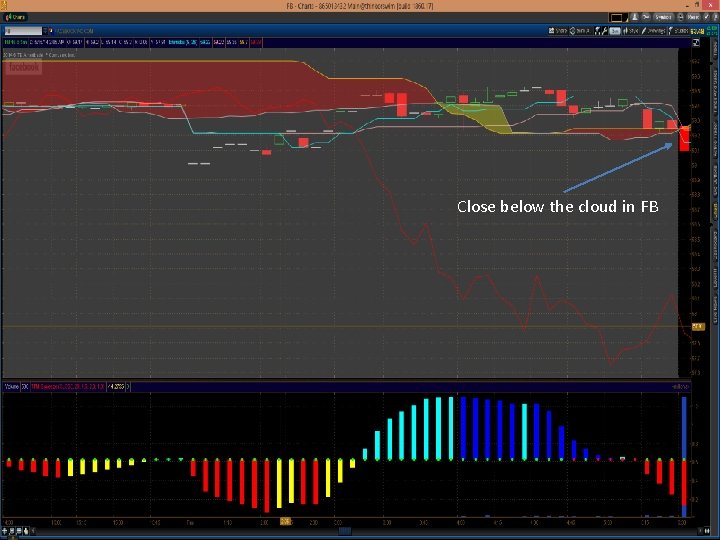Click the Symbol button in the top bar
The width and height of the screenshot is (720, 540).
(664, 17)
